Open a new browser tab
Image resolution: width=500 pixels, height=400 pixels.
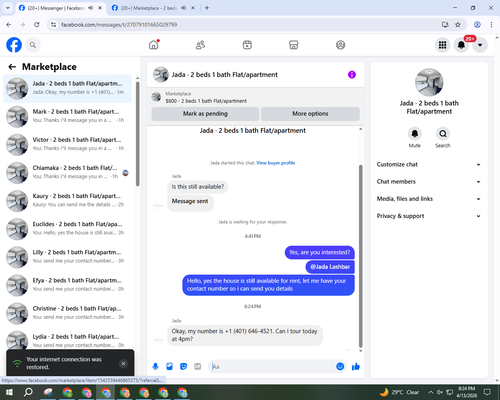point(207,8)
